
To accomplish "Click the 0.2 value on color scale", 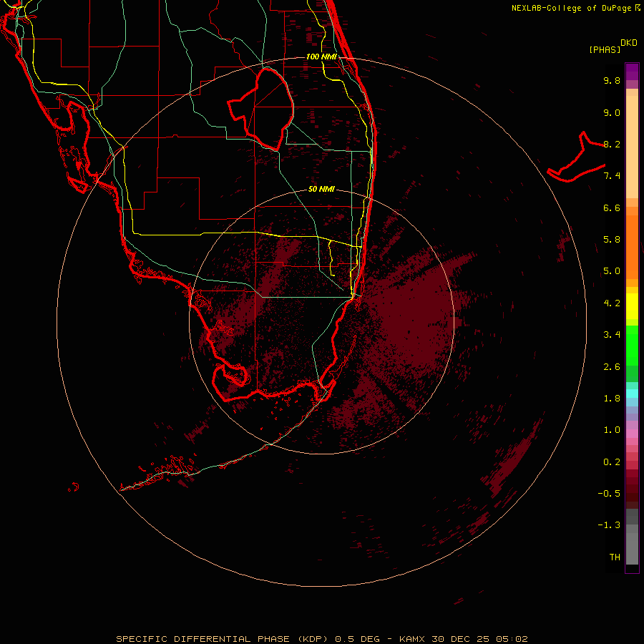I will [x=612, y=462].
